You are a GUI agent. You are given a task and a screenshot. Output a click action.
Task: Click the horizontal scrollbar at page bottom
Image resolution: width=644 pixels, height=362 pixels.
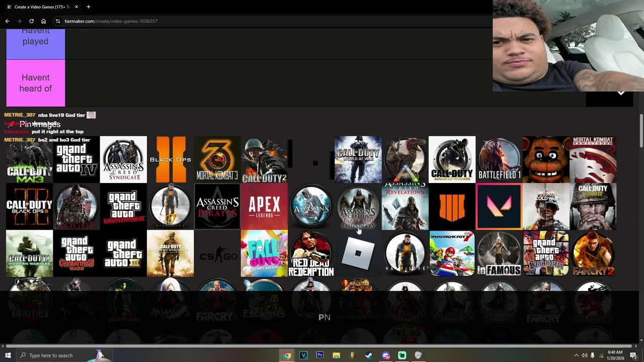pos(319,346)
